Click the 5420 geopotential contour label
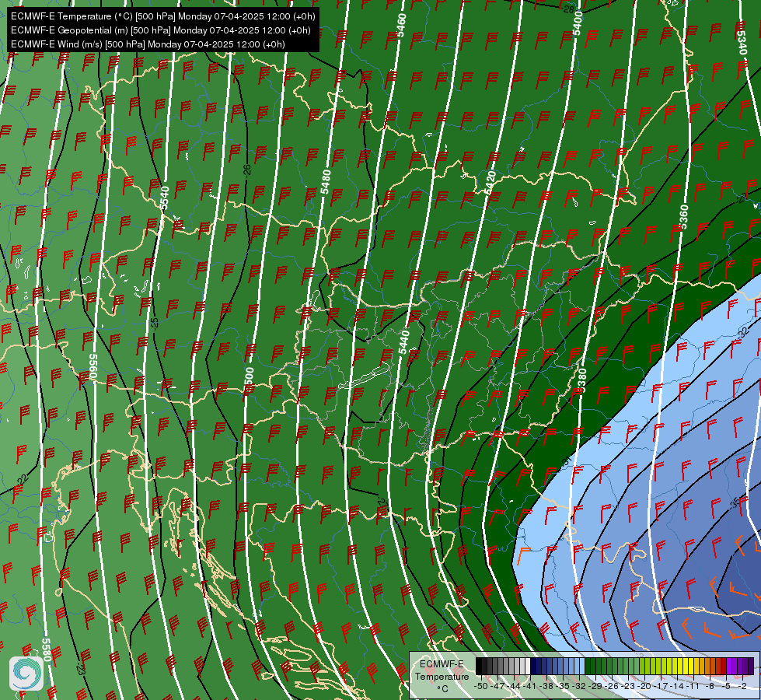The height and width of the screenshot is (700, 761). tap(490, 183)
